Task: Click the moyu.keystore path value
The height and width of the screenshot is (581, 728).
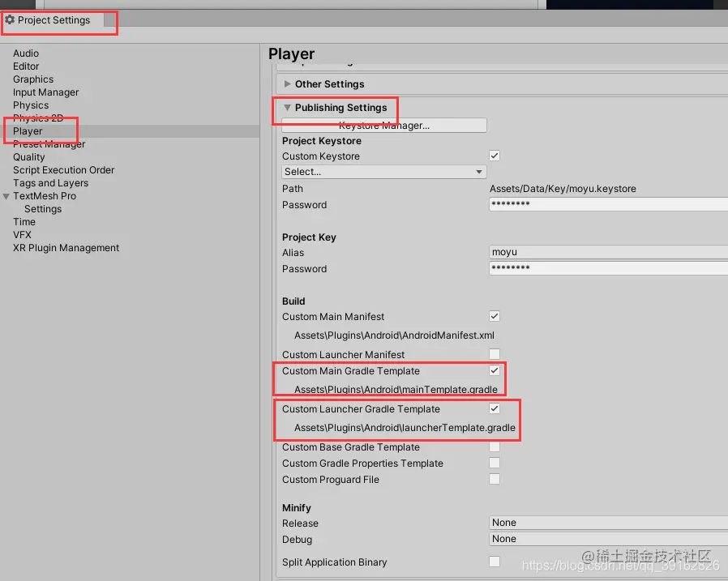Action: 563,189
